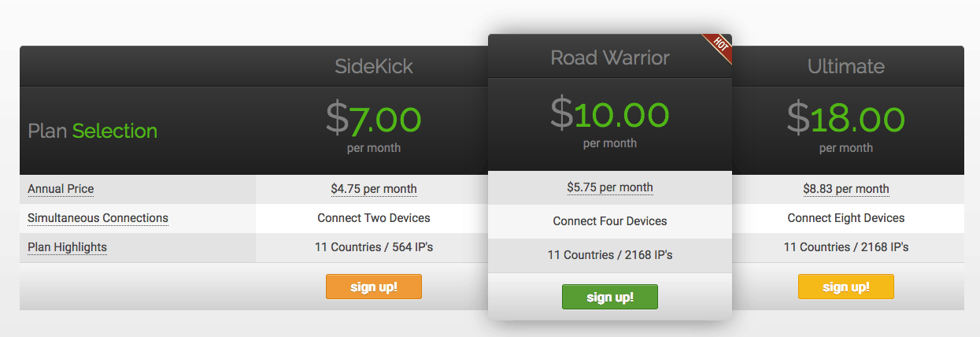Click the HOT ribbon badge on Road Warrior
980x337 pixels.
point(718,48)
